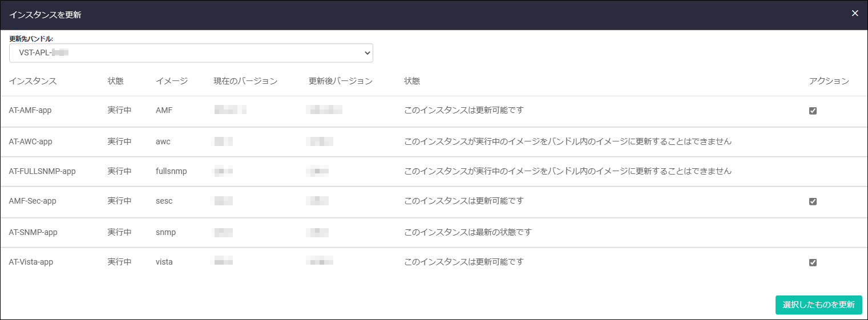Click the インスタンス column header
868x320 pixels.
[x=33, y=81]
